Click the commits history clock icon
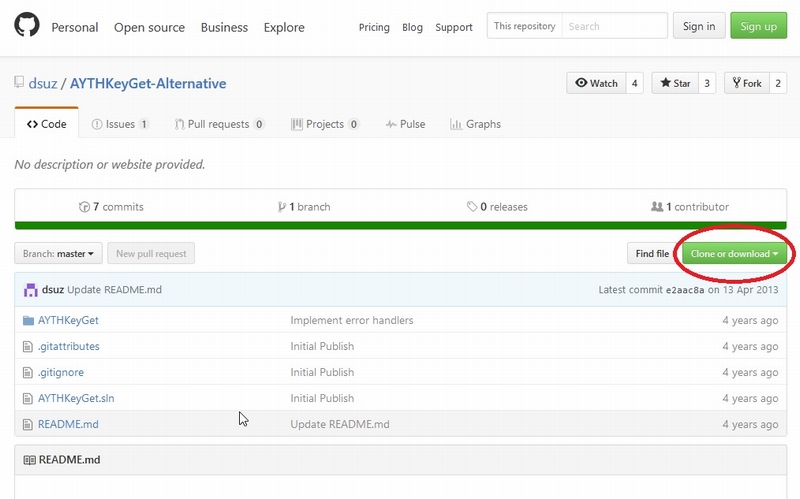Image resolution: width=800 pixels, height=499 pixels. (84, 207)
